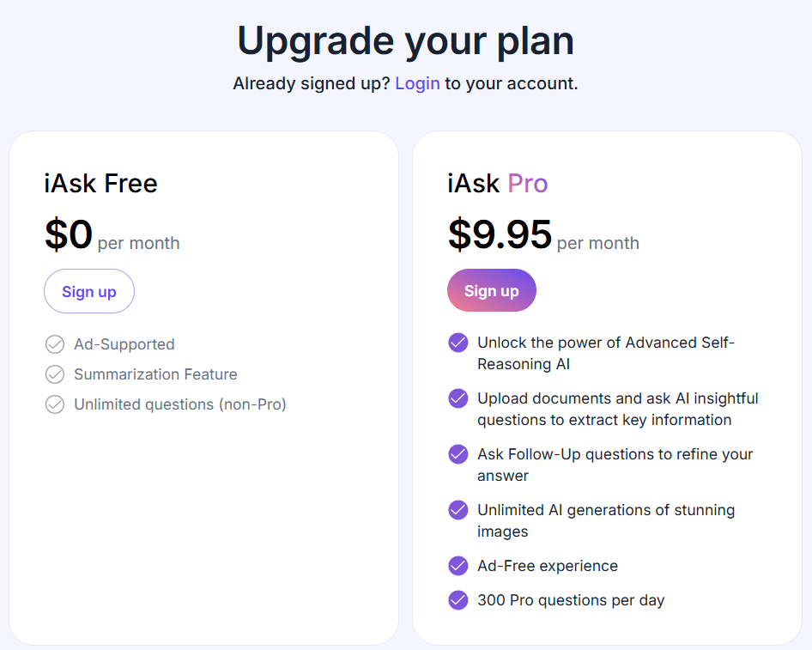This screenshot has height=650, width=812.
Task: Click the Unlimited questions checkmark icon
Action: 55,404
